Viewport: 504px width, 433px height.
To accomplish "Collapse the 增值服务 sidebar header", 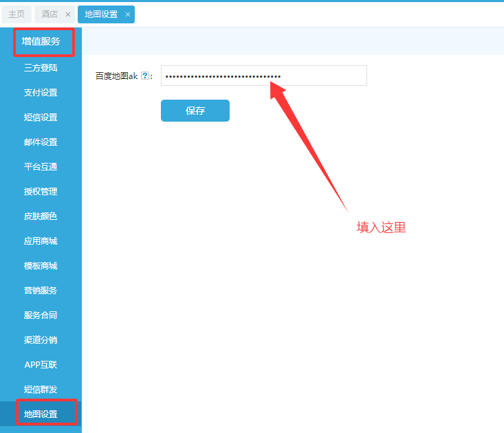I will [x=41, y=41].
